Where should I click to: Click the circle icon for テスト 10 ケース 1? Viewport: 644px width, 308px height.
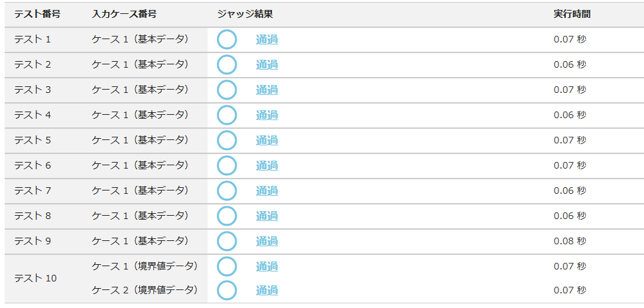(227, 267)
